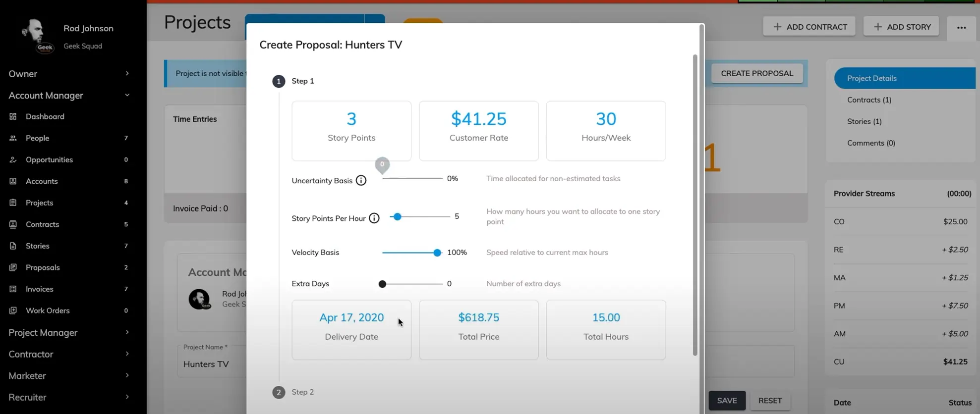Open the People icon in sidebar

[13, 138]
